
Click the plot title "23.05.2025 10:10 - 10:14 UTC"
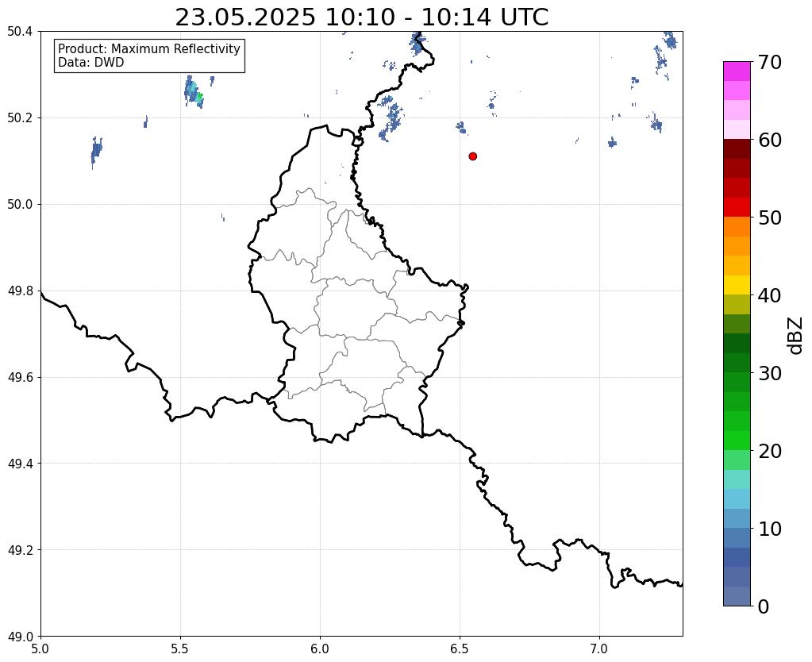point(361,17)
